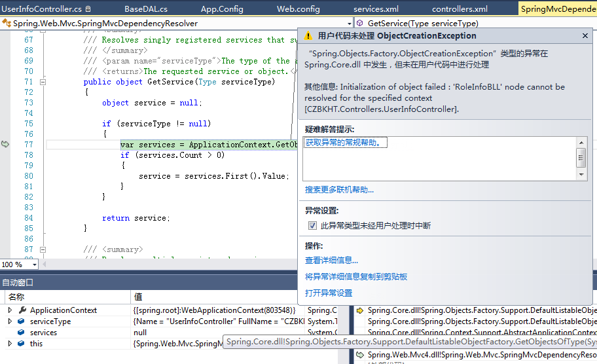The width and height of the screenshot is (597, 364).
Task: Click the GetService method icon in member dropdown
Action: (360, 23)
